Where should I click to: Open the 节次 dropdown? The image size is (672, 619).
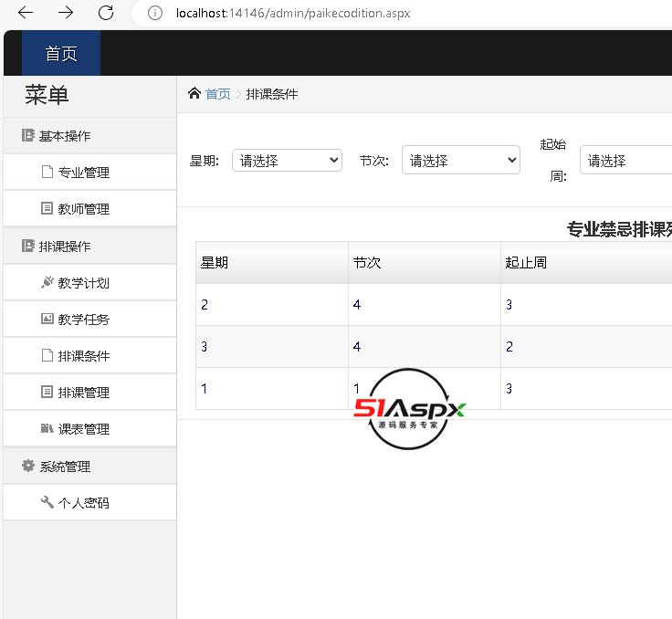(460, 161)
